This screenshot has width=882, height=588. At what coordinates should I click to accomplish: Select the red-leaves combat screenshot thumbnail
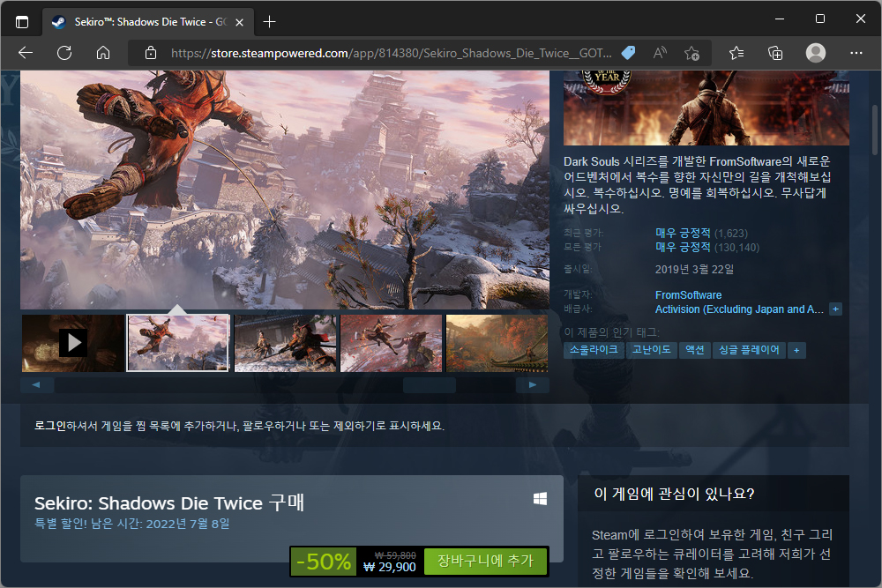391,343
